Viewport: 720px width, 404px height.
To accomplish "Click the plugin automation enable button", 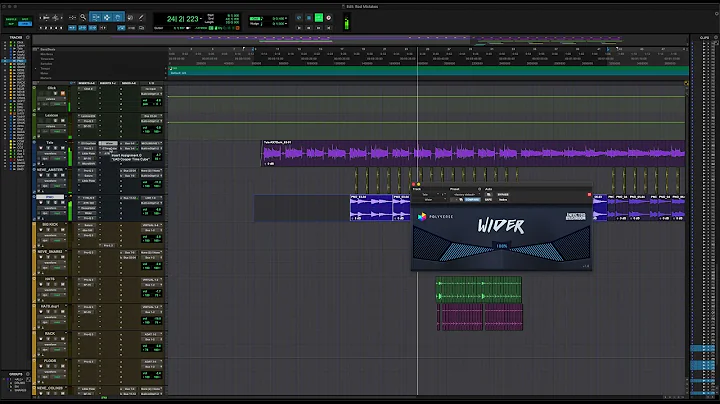I will [x=488, y=195].
